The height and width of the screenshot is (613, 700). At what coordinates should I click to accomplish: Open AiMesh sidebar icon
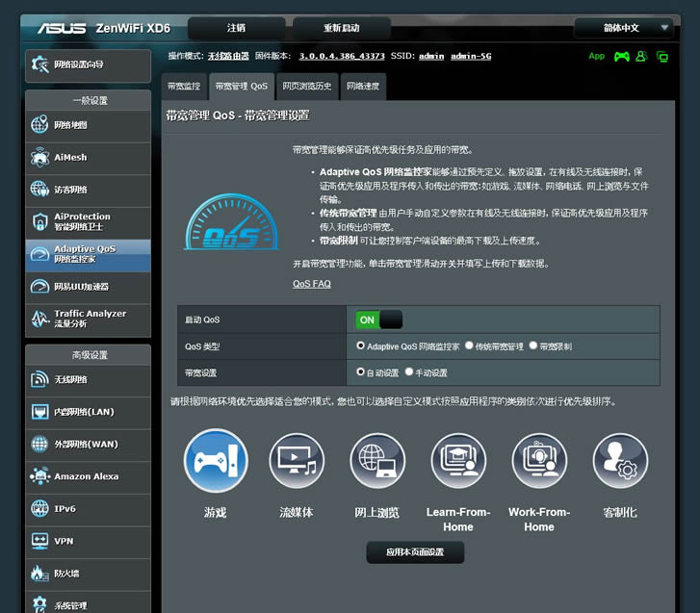[39, 157]
